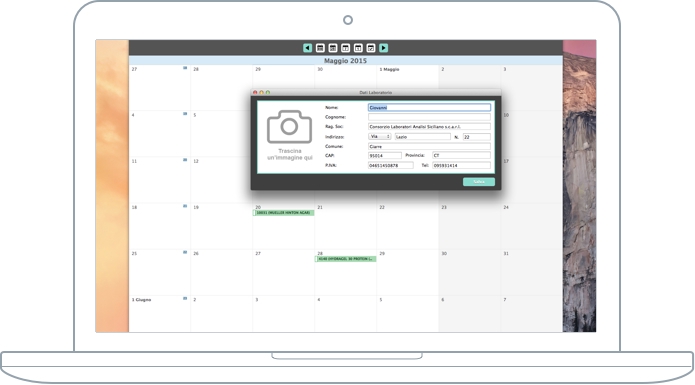Edit the house number field showing 22
The height and width of the screenshot is (385, 695).
pos(476,137)
